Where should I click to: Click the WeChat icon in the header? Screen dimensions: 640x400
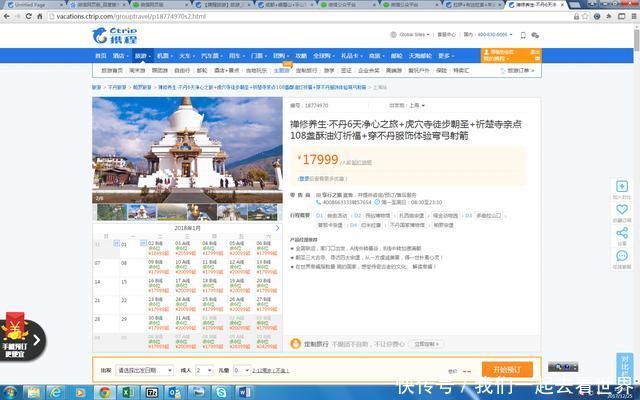(x=535, y=35)
